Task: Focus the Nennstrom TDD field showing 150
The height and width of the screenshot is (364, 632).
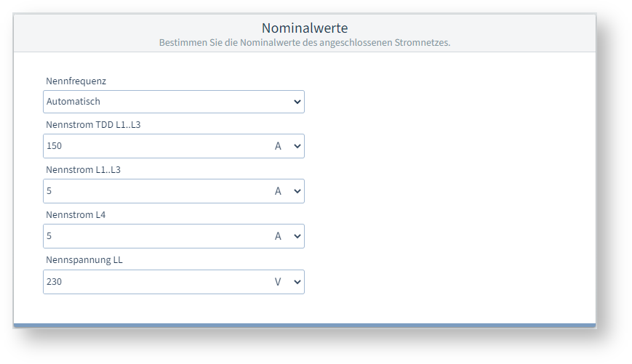Action: click(x=153, y=146)
